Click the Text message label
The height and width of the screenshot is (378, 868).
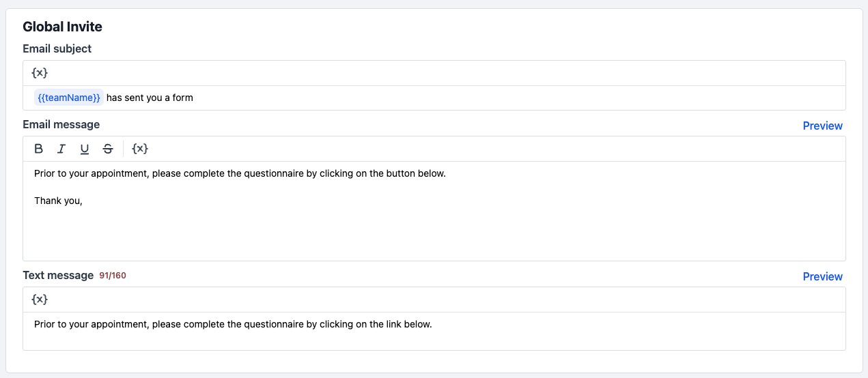[x=58, y=275]
